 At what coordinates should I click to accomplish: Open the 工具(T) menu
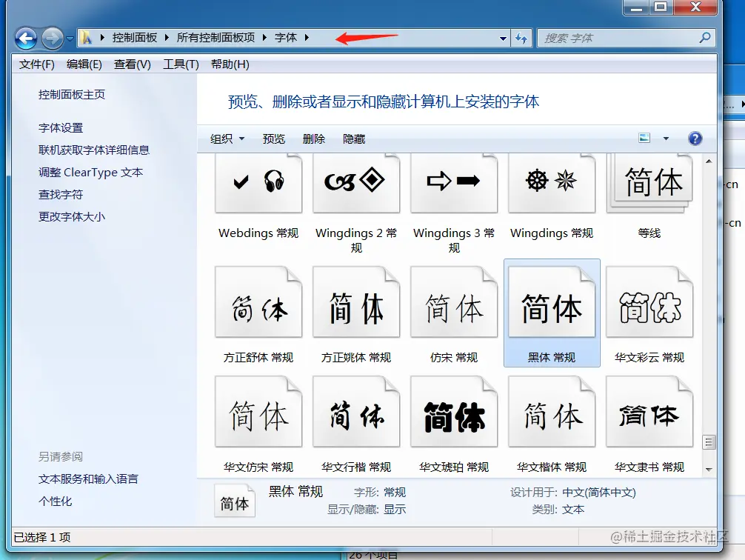tap(180, 64)
